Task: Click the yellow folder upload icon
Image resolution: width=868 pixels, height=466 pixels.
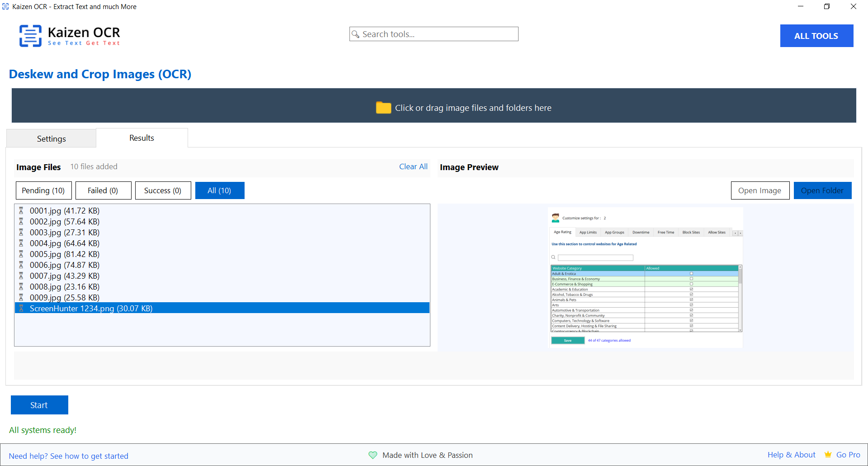Action: point(383,108)
